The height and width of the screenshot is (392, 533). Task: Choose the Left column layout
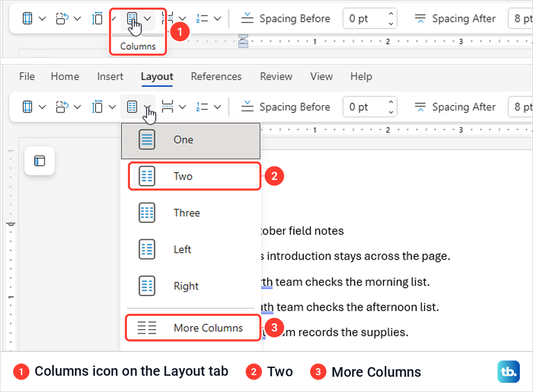coord(191,249)
